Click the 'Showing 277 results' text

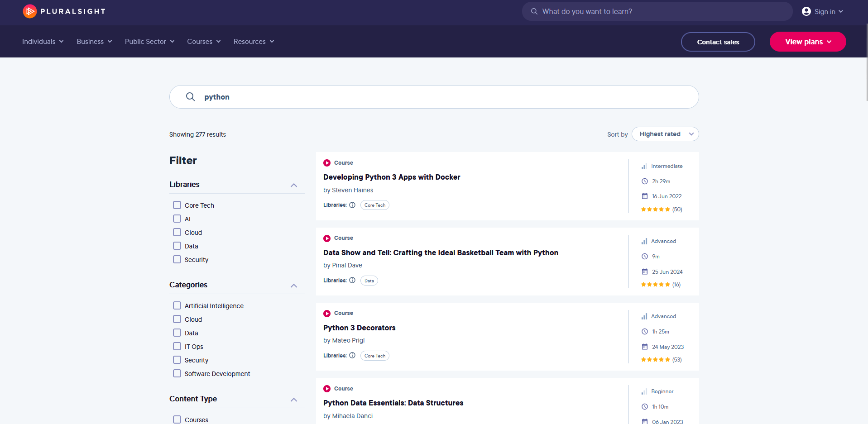pos(197,134)
